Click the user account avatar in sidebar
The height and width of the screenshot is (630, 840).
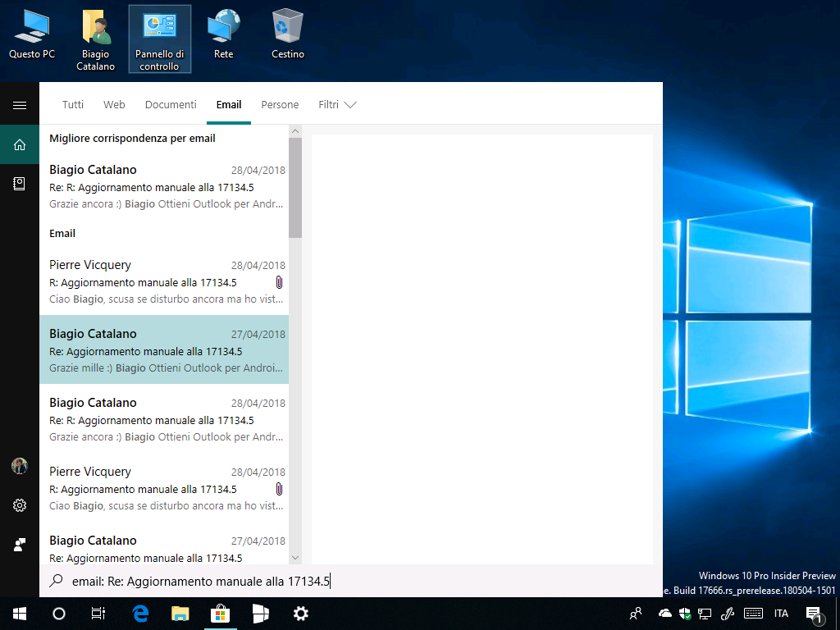(x=20, y=466)
